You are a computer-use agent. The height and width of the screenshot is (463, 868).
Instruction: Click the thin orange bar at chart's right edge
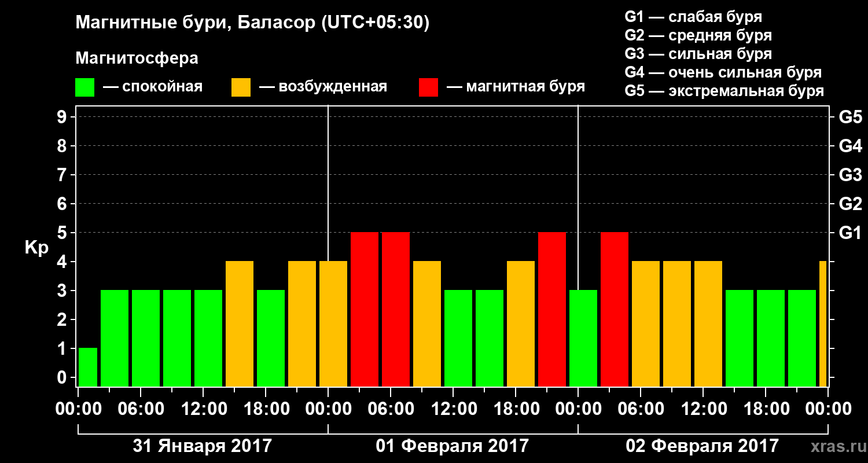823,324
